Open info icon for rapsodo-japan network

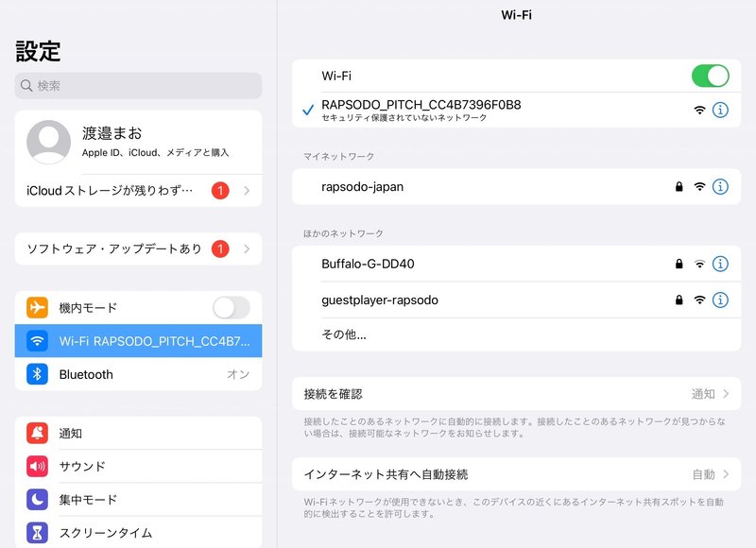(720, 186)
